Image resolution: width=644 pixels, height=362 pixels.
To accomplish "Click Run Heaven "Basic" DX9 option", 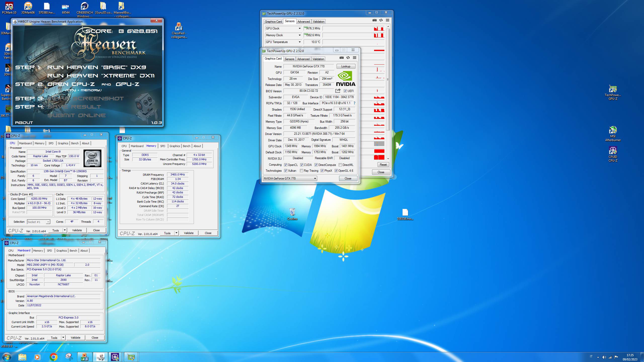I will pyautogui.click(x=97, y=67).
